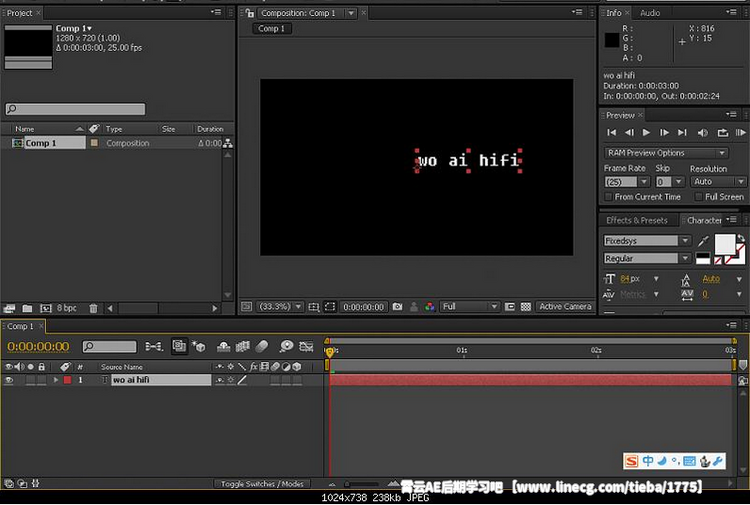This screenshot has height=505, width=750.
Task: Toggle Live Update icon in timeline
Action: pyautogui.click(x=179, y=346)
